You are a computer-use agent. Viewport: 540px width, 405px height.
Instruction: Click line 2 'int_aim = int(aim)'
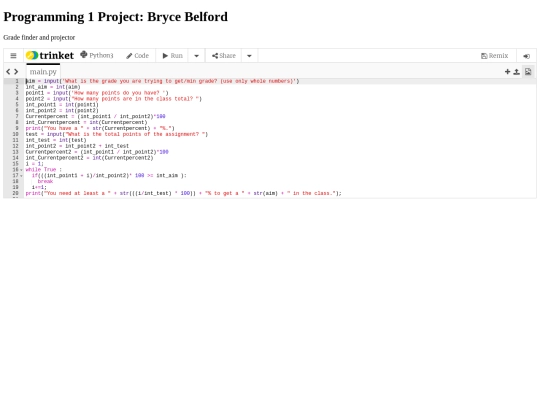coord(53,87)
